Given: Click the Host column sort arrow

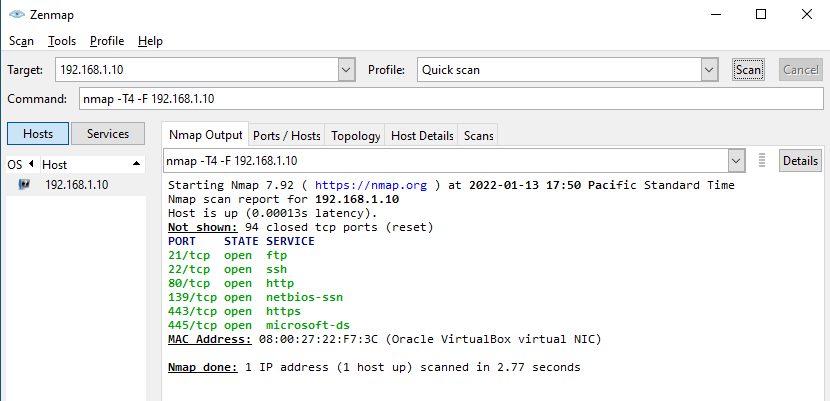Looking at the screenshot, I should 137,164.
